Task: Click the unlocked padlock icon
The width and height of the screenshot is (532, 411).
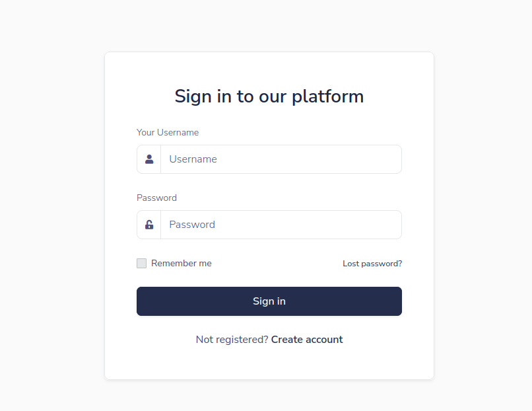Action: pos(149,225)
